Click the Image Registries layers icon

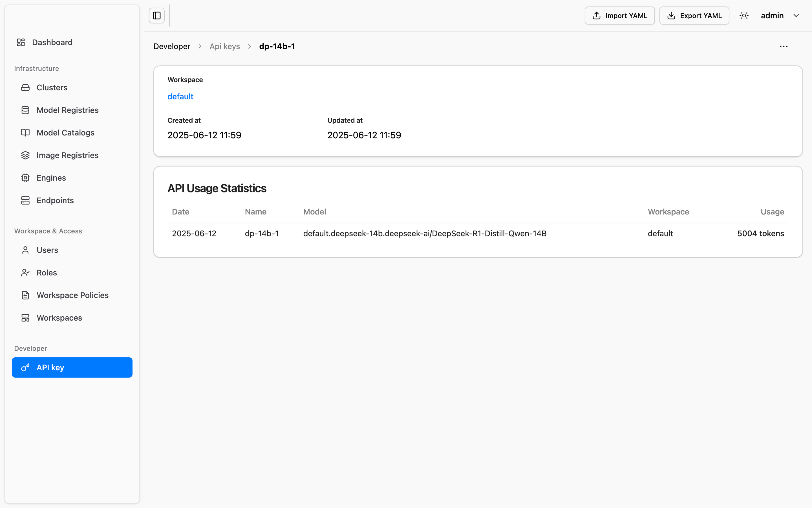25,155
